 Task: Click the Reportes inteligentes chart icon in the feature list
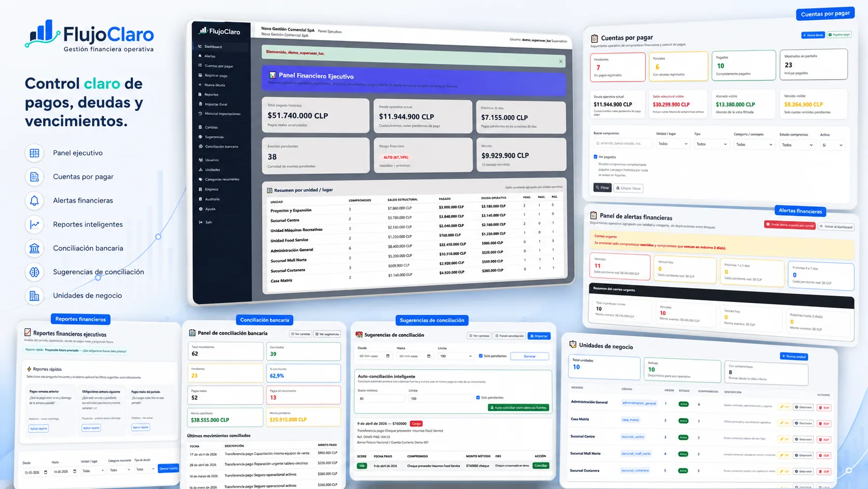click(x=34, y=224)
